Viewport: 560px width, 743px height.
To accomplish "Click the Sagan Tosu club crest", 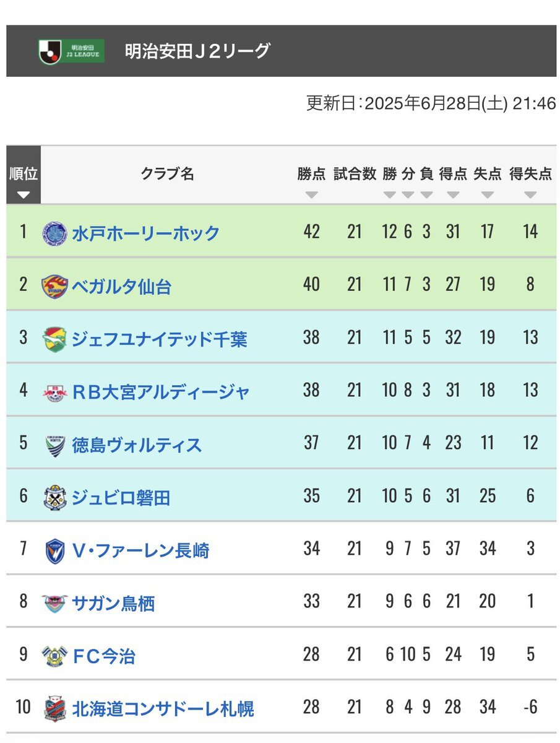I will (x=54, y=603).
